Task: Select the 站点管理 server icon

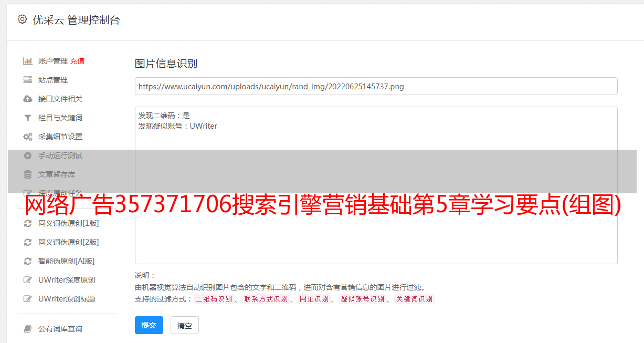Action: [28, 80]
